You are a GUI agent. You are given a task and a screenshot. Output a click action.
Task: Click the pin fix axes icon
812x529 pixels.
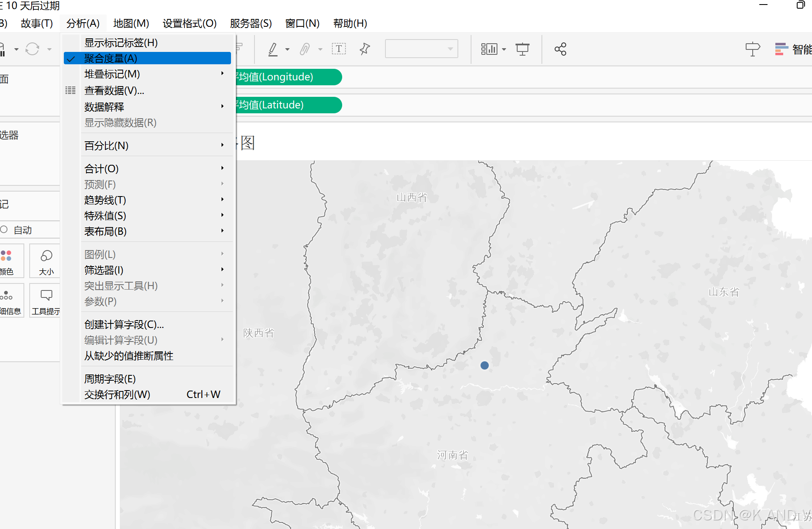pos(364,49)
